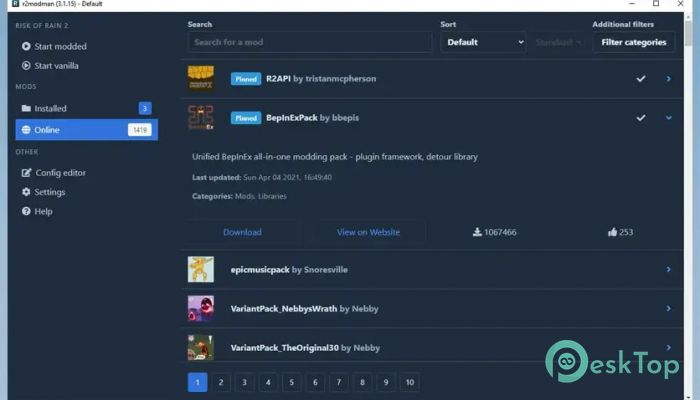Click the Start vanilla play icon
The height and width of the screenshot is (400, 700).
coord(26,66)
